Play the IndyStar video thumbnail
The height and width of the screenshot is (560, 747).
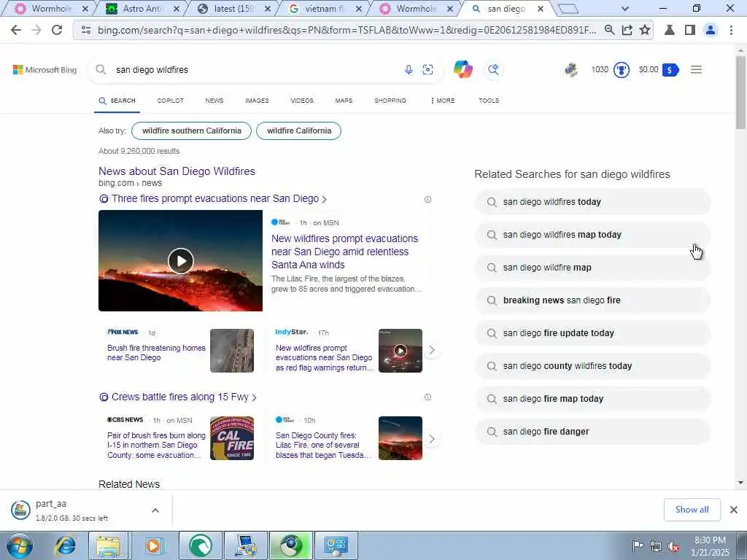pyautogui.click(x=400, y=351)
